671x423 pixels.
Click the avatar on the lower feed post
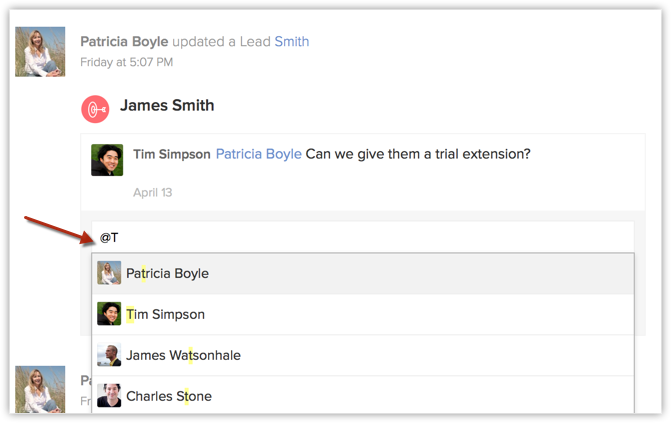coord(40,389)
